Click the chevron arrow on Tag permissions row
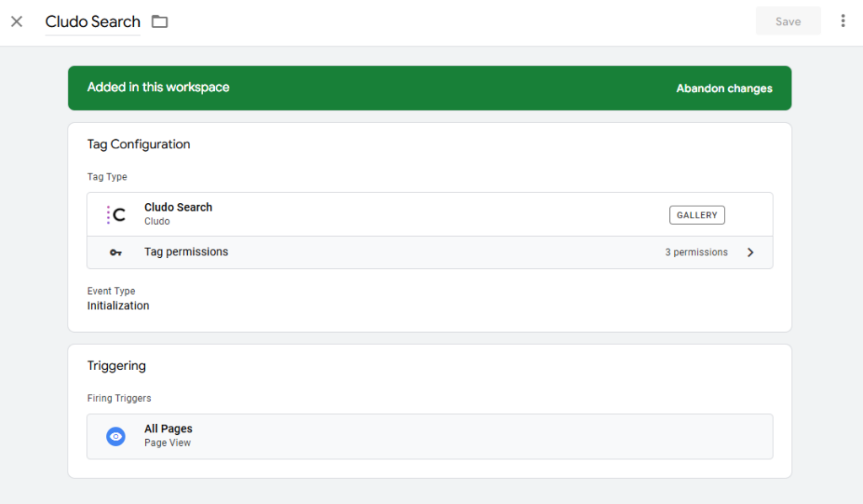 tap(750, 251)
